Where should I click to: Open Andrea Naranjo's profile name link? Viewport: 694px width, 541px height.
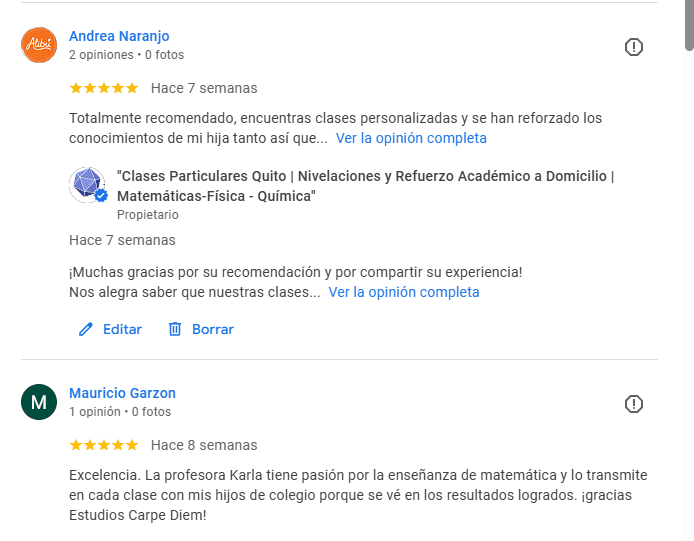(119, 36)
